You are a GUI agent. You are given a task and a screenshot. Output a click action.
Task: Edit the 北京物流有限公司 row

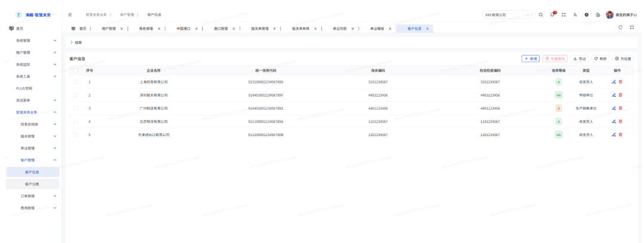[x=614, y=121]
